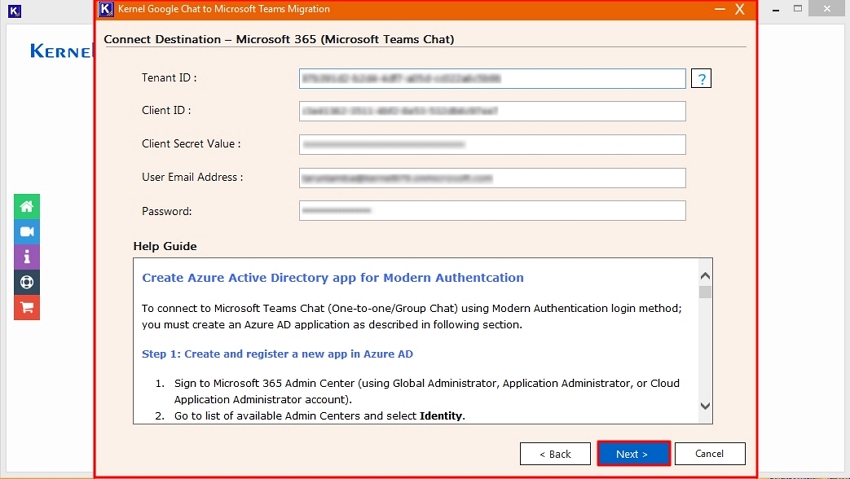Screen dimensions: 850x479
Task: Click Help Guide scrollbar down arrow
Action: click(x=705, y=406)
